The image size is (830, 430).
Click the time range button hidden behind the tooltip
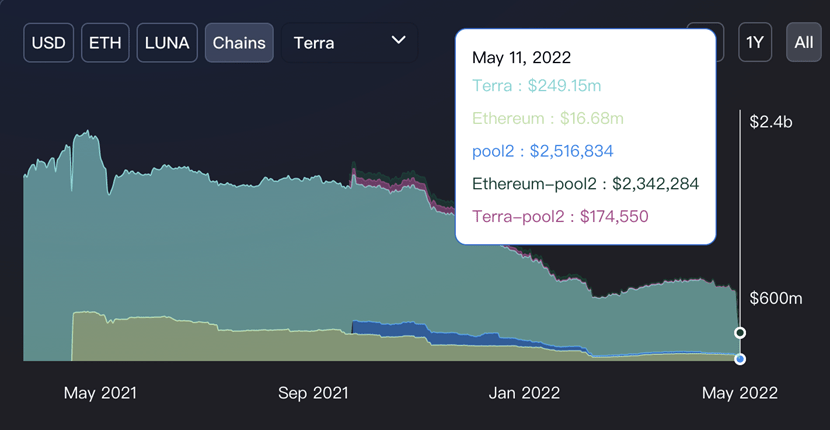pos(720,42)
